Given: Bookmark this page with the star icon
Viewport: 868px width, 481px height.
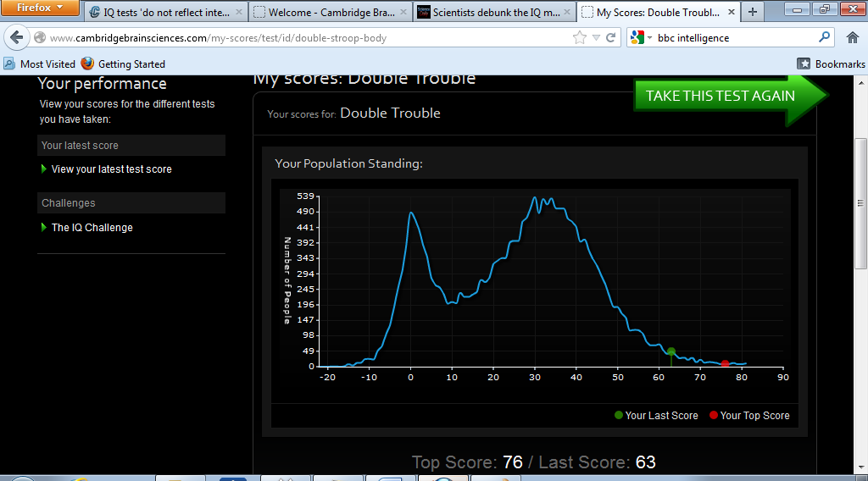Looking at the screenshot, I should (580, 37).
